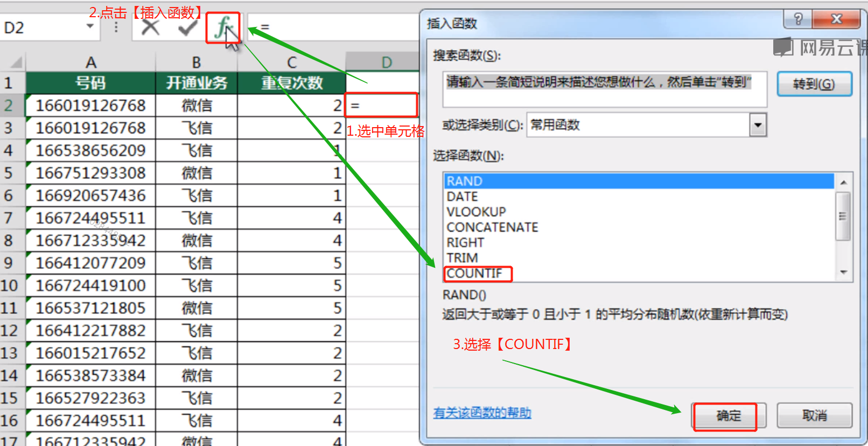
Task: Select CONCATENATE in function list
Action: click(639, 227)
